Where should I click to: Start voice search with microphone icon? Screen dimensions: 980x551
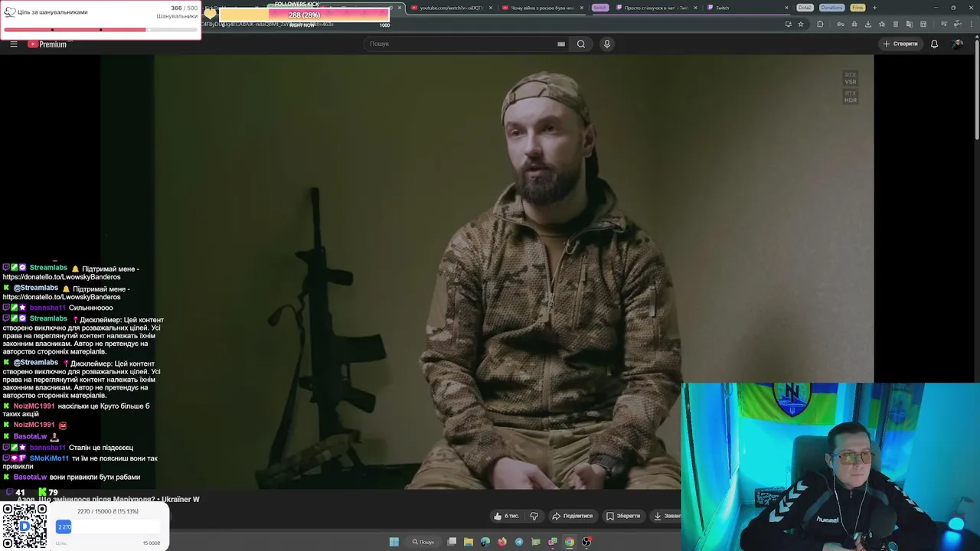(607, 44)
